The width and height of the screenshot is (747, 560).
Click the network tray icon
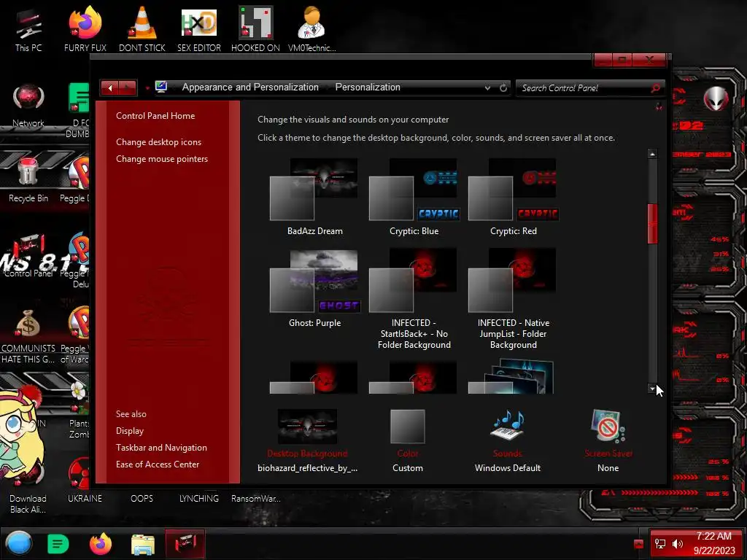pyautogui.click(x=660, y=544)
